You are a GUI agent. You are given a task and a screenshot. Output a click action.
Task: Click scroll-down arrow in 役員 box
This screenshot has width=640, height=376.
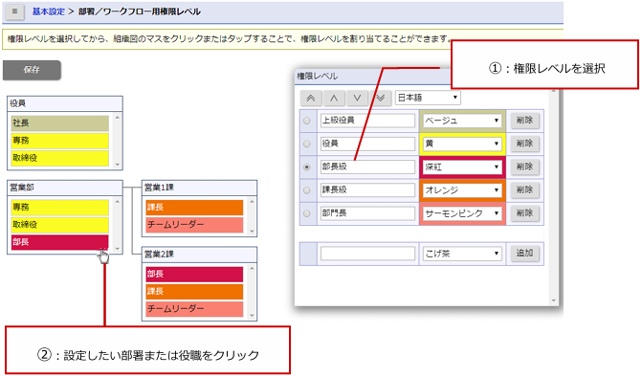pos(118,165)
